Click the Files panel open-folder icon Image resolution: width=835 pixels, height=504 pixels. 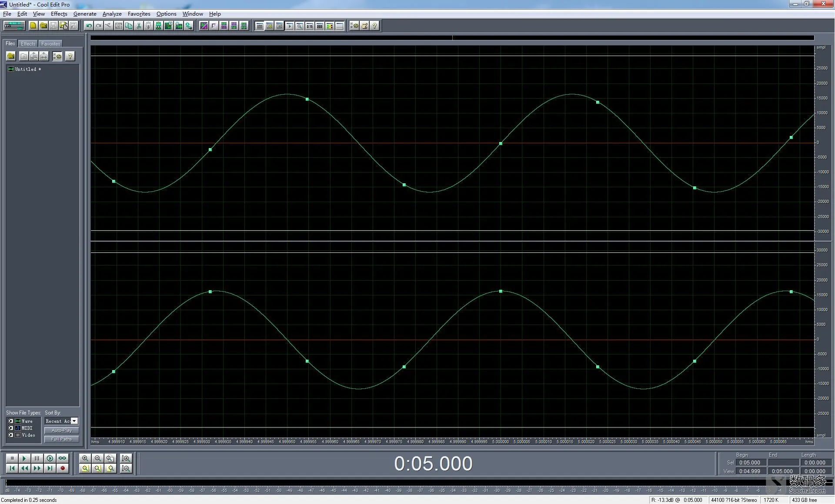tap(11, 56)
